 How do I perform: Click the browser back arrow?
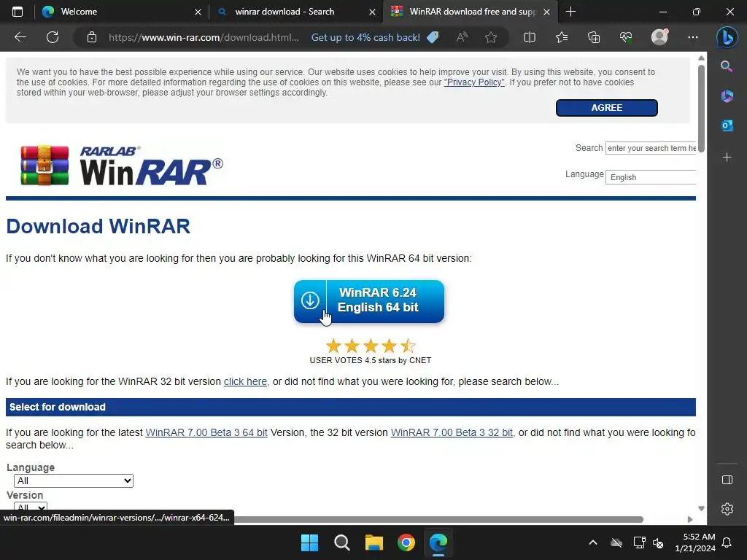pyautogui.click(x=20, y=37)
